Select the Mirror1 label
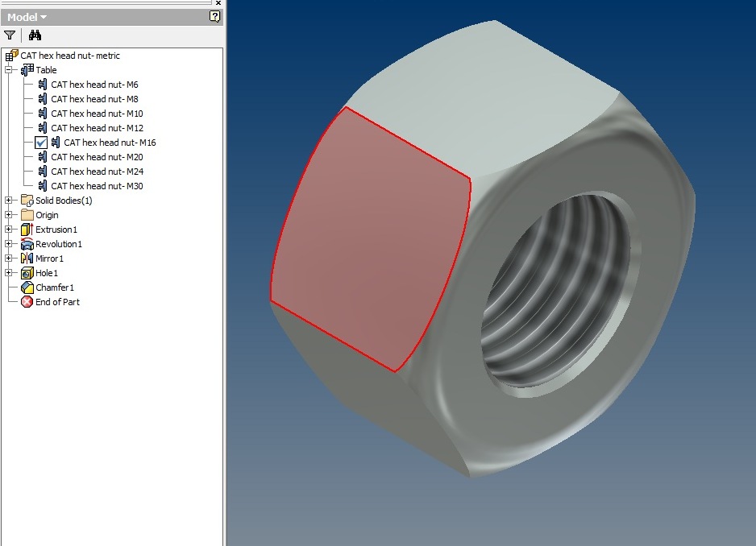 click(x=49, y=259)
